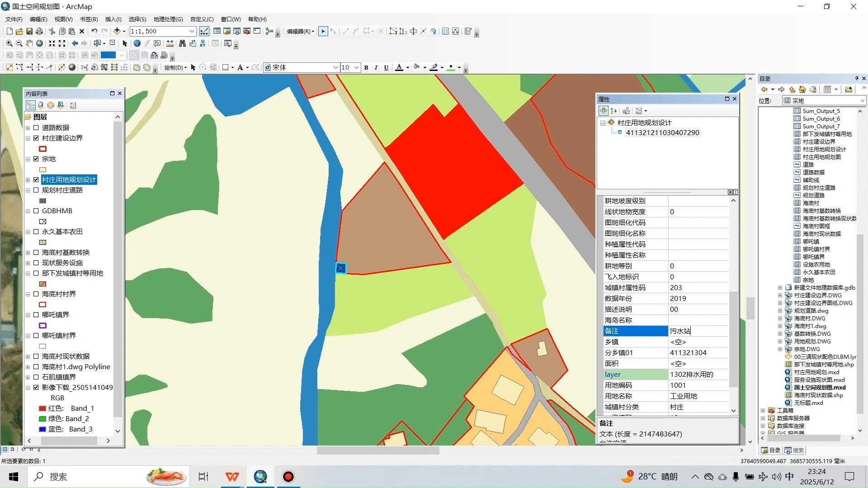Open the Find binoculars tool
Viewport: 868px width, 488px height.
182,43
